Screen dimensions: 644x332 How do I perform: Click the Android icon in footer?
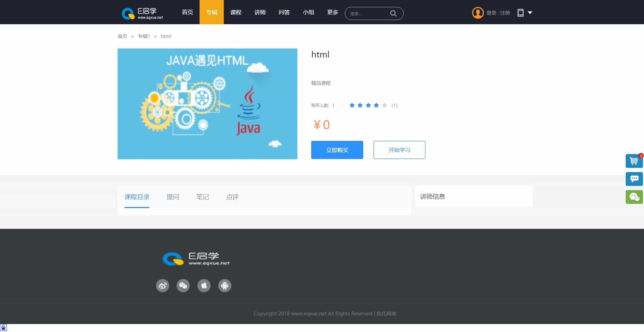[x=225, y=286]
